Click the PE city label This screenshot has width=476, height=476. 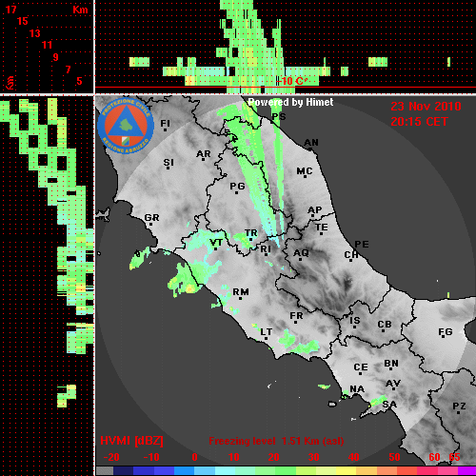[362, 245]
